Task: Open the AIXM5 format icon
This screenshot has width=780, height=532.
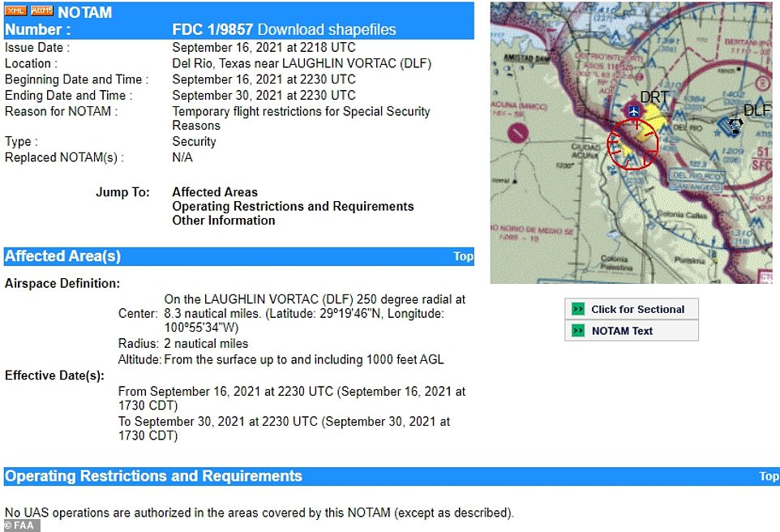Action: (x=42, y=10)
